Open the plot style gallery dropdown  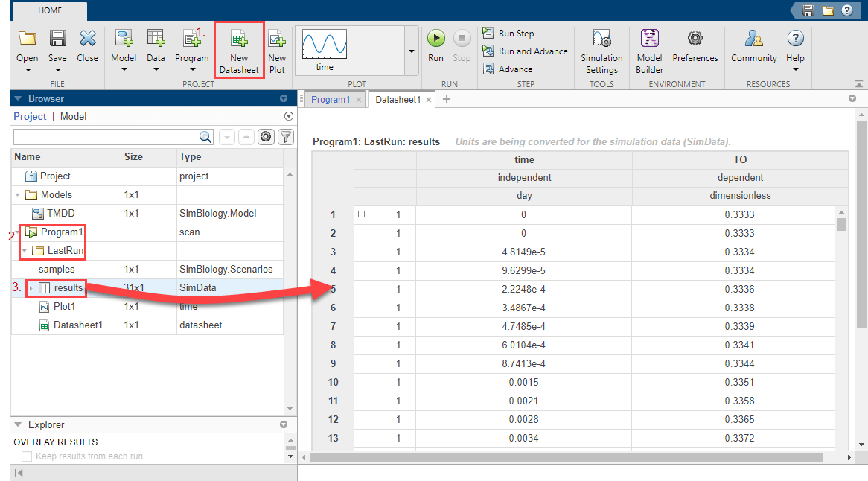coord(411,51)
